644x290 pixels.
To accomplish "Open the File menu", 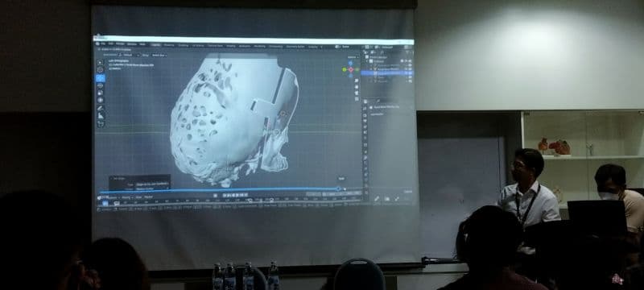I will point(103,44).
